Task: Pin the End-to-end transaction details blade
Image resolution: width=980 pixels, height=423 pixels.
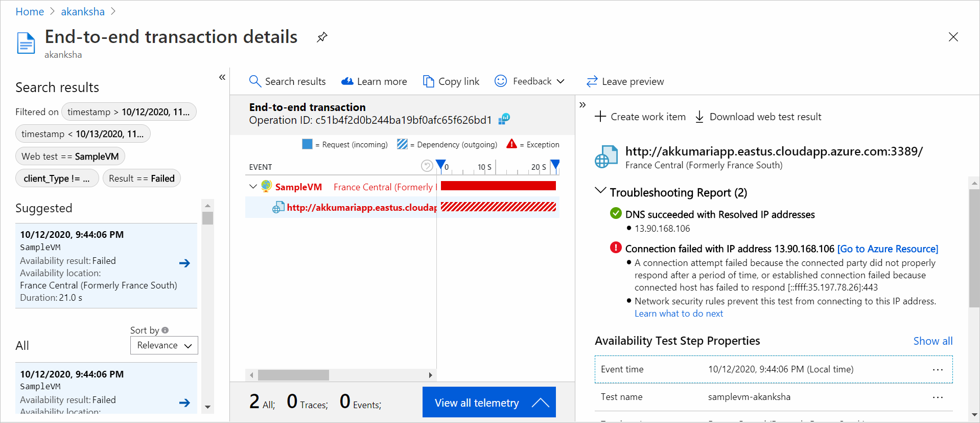Action: (x=322, y=37)
